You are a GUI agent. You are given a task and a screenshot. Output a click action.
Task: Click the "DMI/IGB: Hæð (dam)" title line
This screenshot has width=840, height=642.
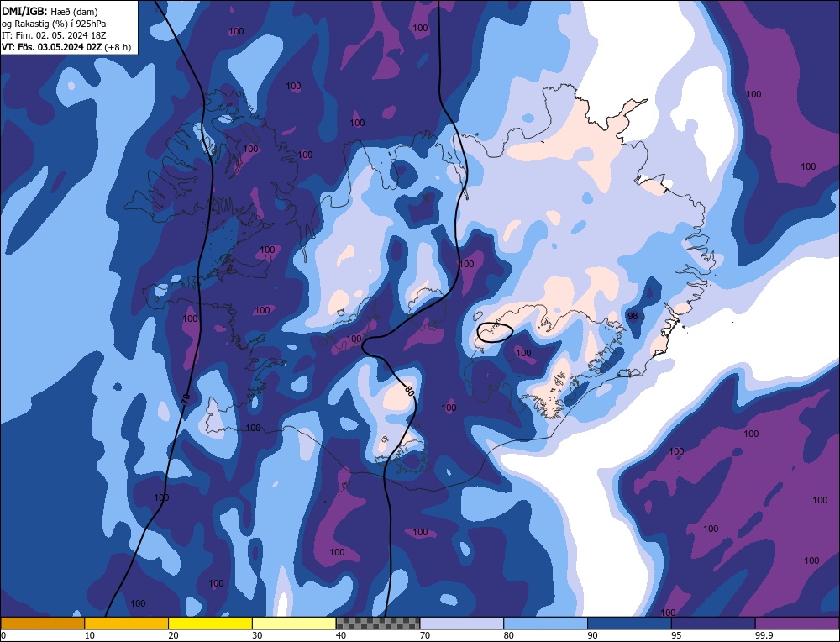50,11
